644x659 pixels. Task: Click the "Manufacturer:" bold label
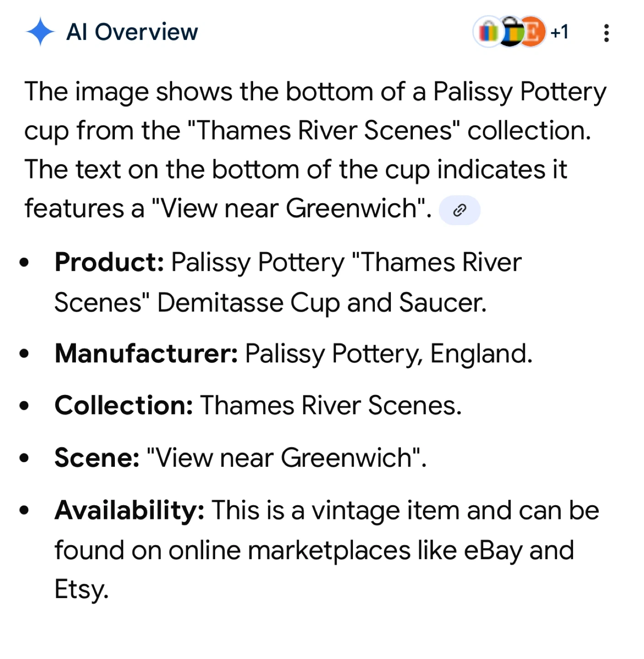[146, 354]
